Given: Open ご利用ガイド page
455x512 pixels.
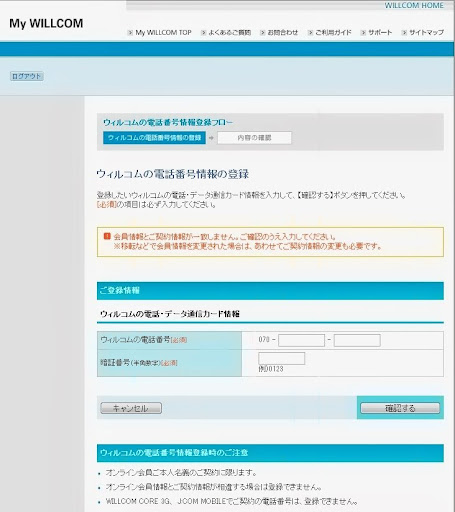Looking at the screenshot, I should 333,32.
